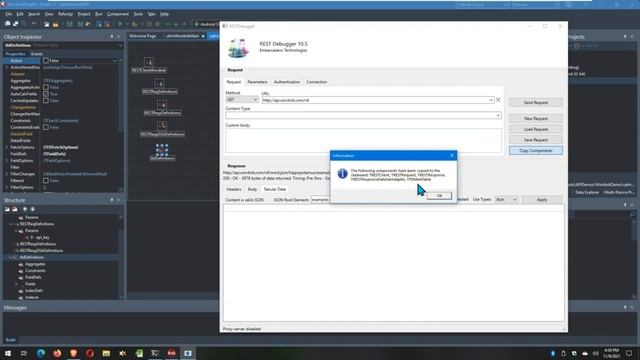The height and width of the screenshot is (360, 640).
Task: Select the RESTClient component on the form
Action: tap(149, 62)
